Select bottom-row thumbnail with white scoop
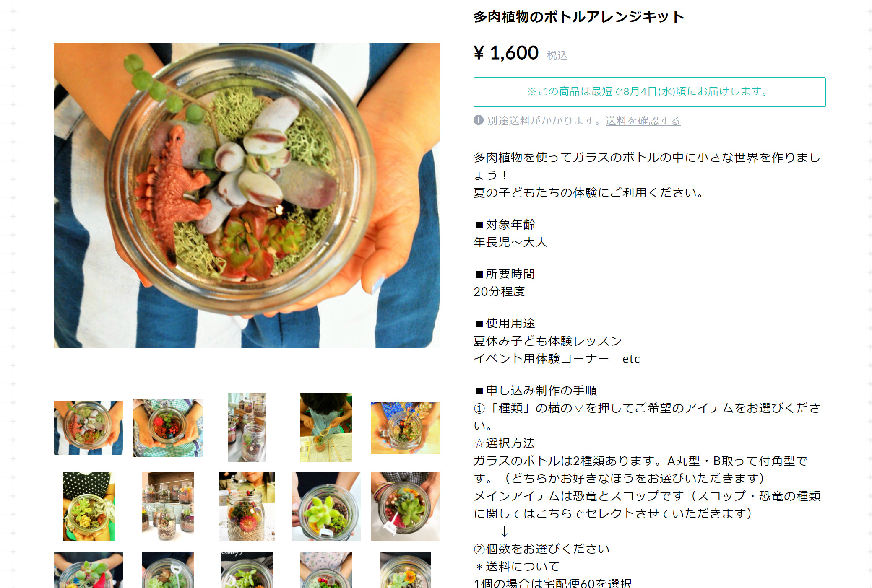This screenshot has width=872, height=588. pyautogui.click(x=168, y=570)
